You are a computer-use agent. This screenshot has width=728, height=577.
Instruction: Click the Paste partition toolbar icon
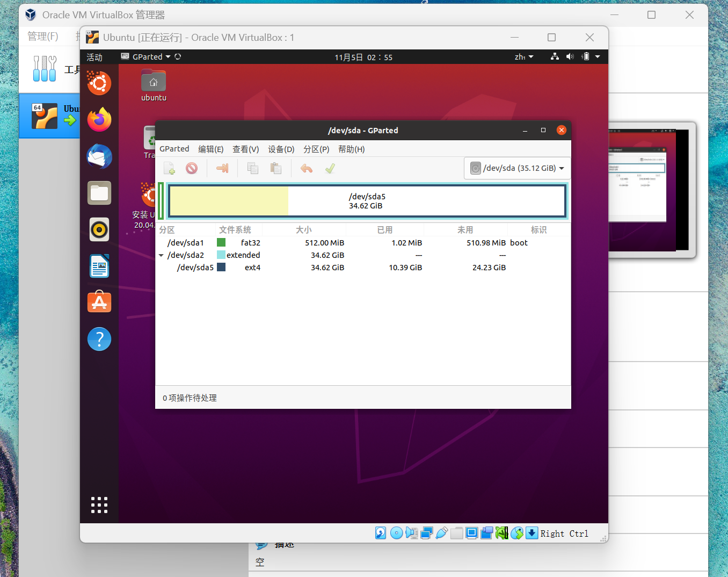point(276,169)
